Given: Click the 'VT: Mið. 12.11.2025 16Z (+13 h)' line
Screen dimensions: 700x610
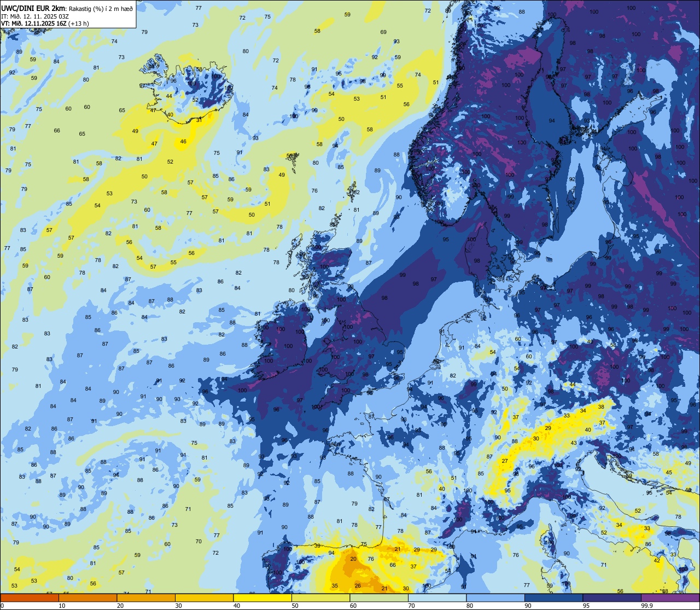Looking at the screenshot, I should coord(44,24).
